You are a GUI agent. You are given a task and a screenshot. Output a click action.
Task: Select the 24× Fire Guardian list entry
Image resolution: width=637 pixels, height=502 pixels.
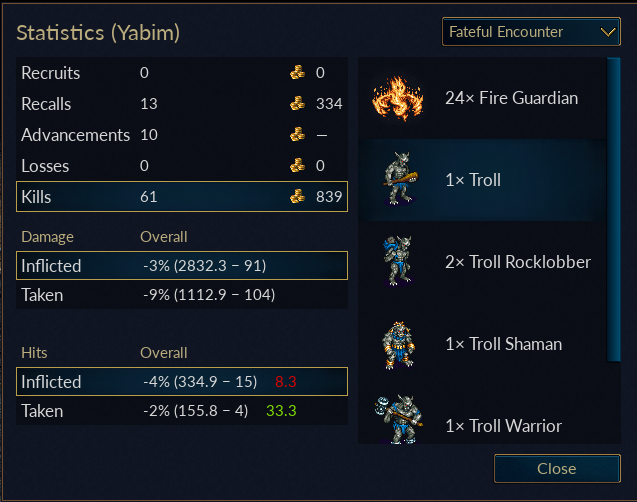pyautogui.click(x=482, y=98)
